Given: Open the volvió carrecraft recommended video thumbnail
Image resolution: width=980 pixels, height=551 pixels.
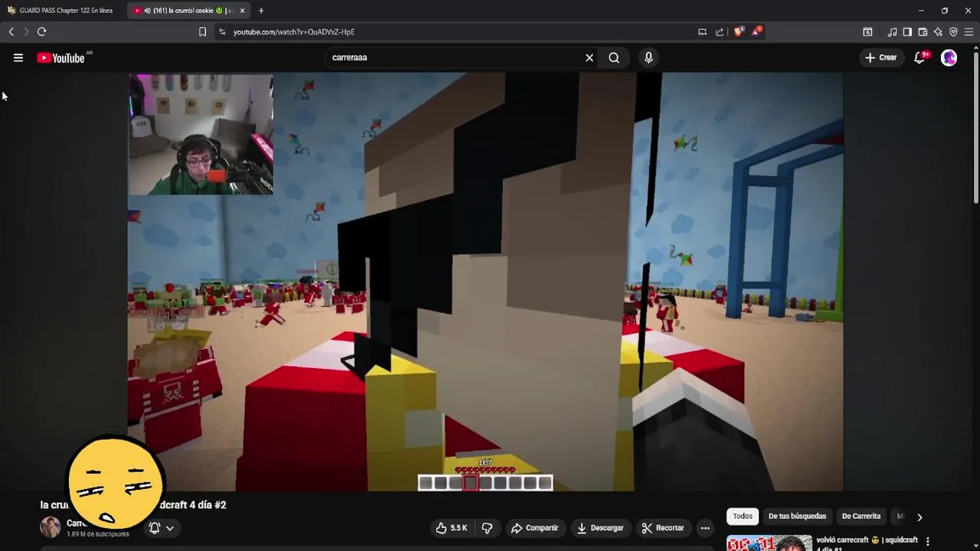Looking at the screenshot, I should tap(769, 543).
